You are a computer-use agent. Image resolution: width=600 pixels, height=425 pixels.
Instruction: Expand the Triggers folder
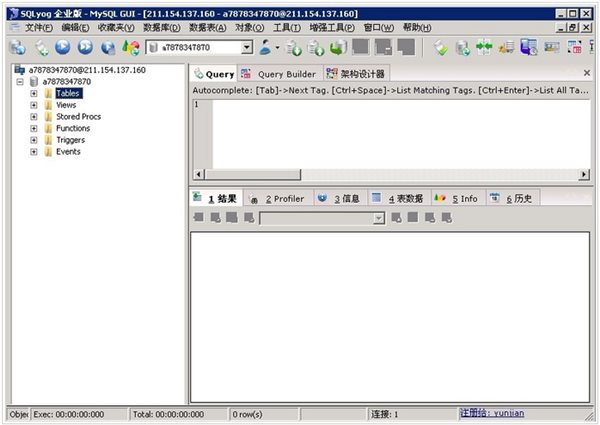coord(34,140)
